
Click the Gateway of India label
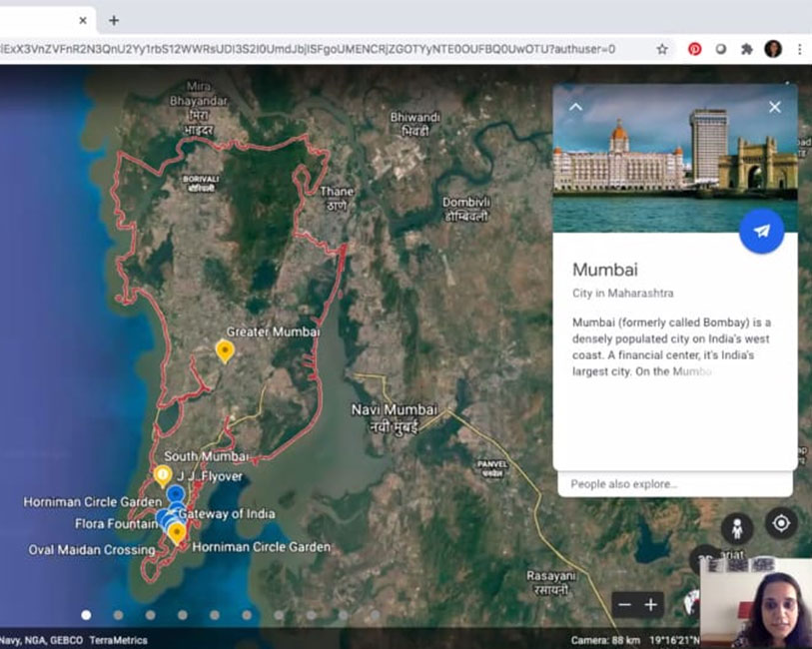tap(227, 514)
